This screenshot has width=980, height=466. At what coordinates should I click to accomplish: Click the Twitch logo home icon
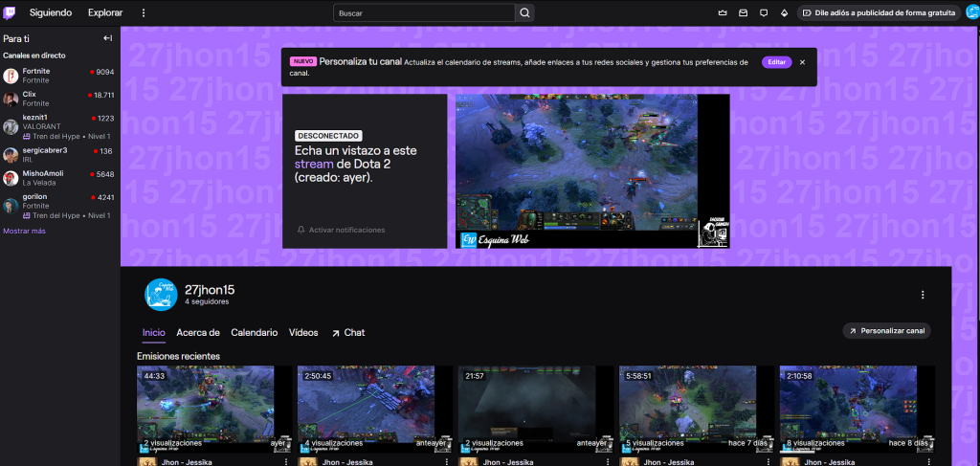(10, 12)
